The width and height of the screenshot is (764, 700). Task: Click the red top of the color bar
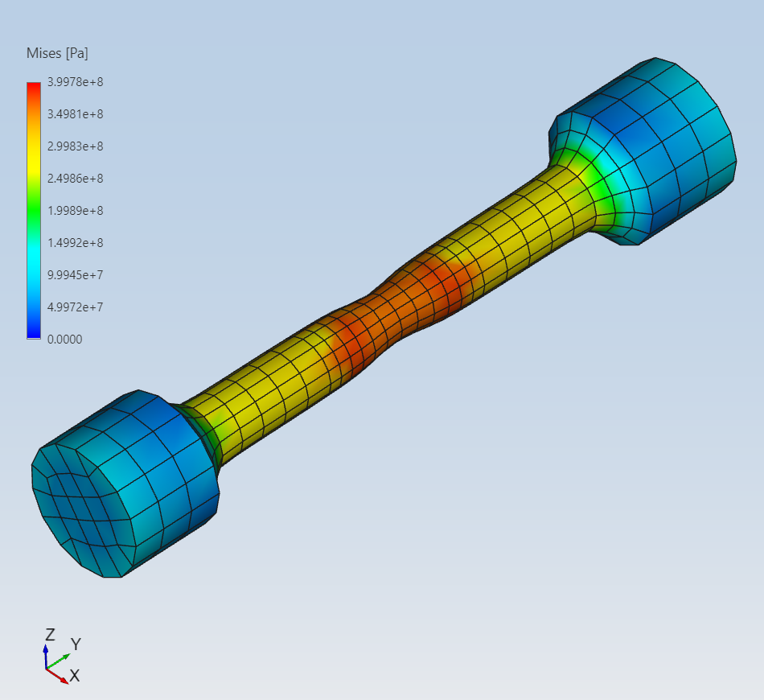(33, 89)
